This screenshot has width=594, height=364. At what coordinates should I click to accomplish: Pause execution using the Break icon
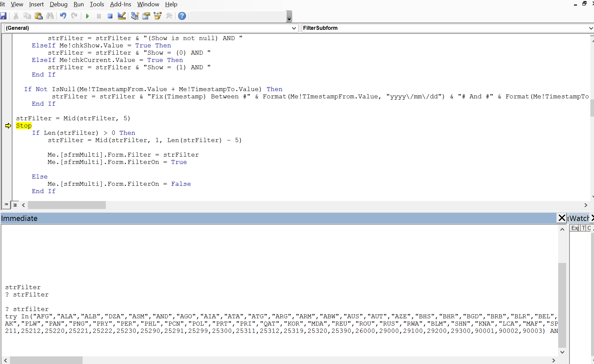pyautogui.click(x=99, y=16)
